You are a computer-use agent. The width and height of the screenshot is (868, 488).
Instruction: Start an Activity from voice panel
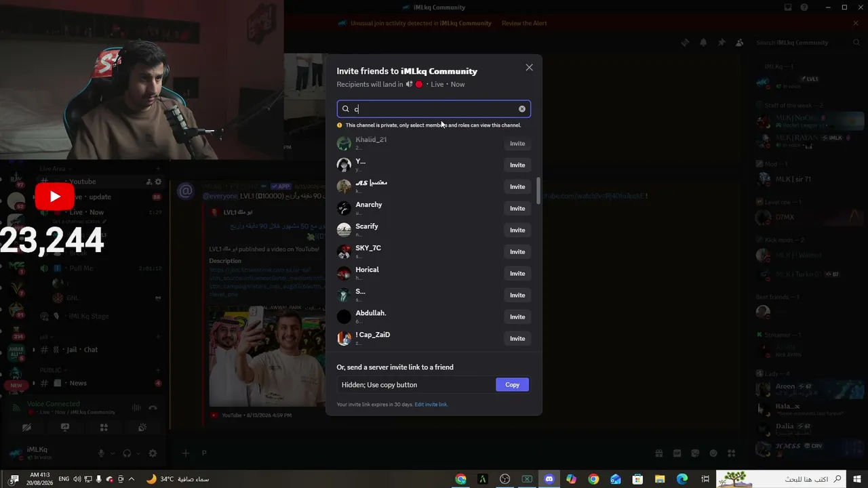click(104, 428)
